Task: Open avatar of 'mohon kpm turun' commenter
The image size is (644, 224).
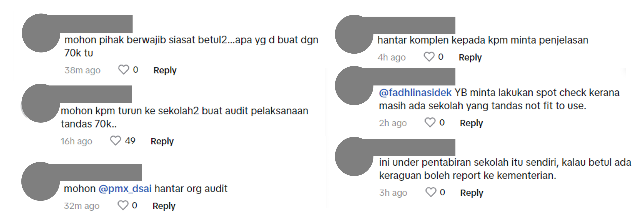Action: coord(41,103)
